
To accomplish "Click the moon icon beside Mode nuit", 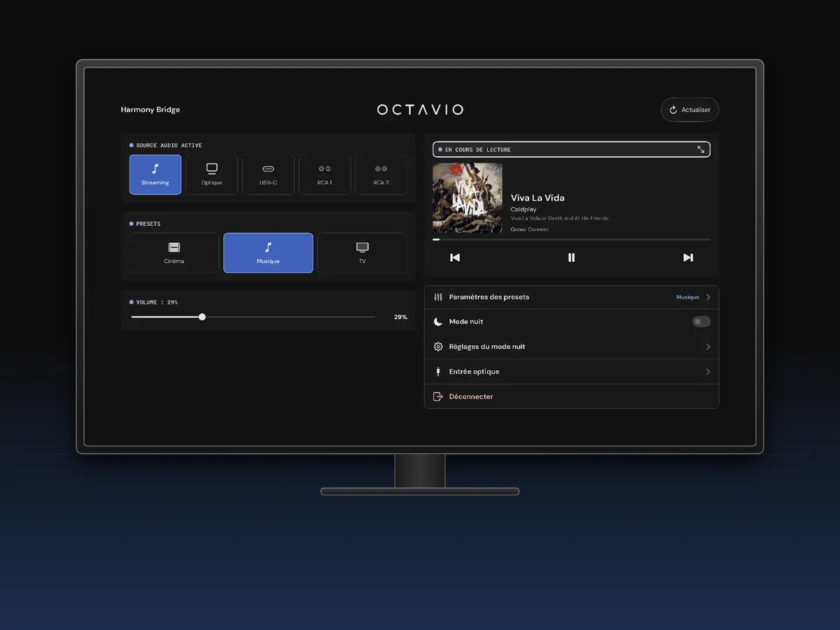I will (438, 321).
